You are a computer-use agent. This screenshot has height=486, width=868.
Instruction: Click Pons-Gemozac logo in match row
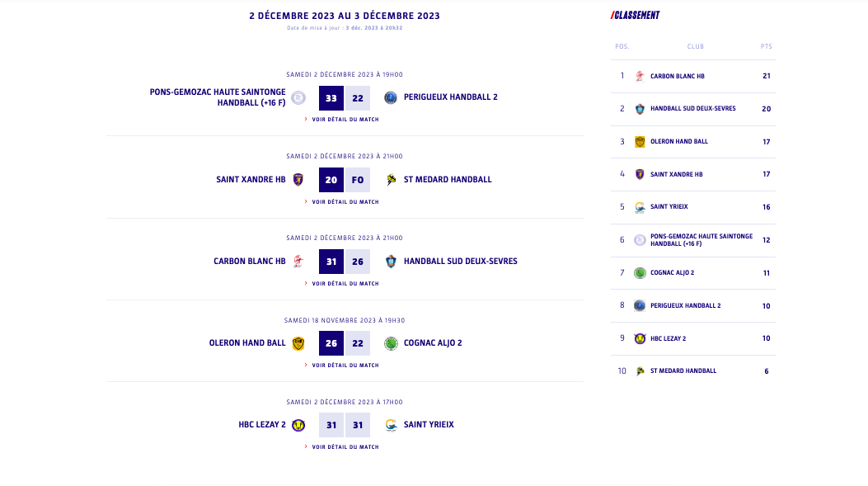tap(298, 97)
